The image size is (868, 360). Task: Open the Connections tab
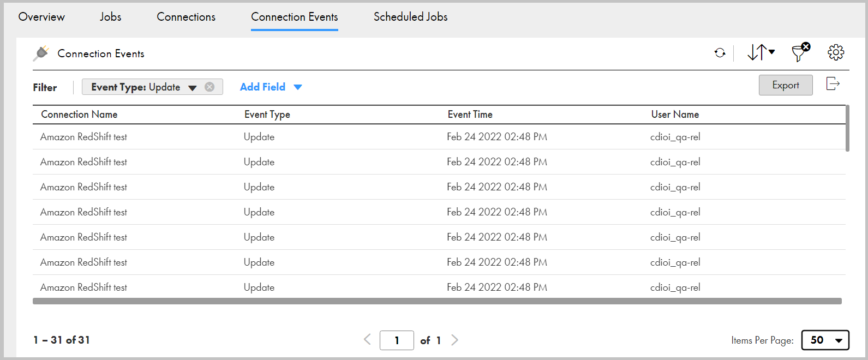186,17
